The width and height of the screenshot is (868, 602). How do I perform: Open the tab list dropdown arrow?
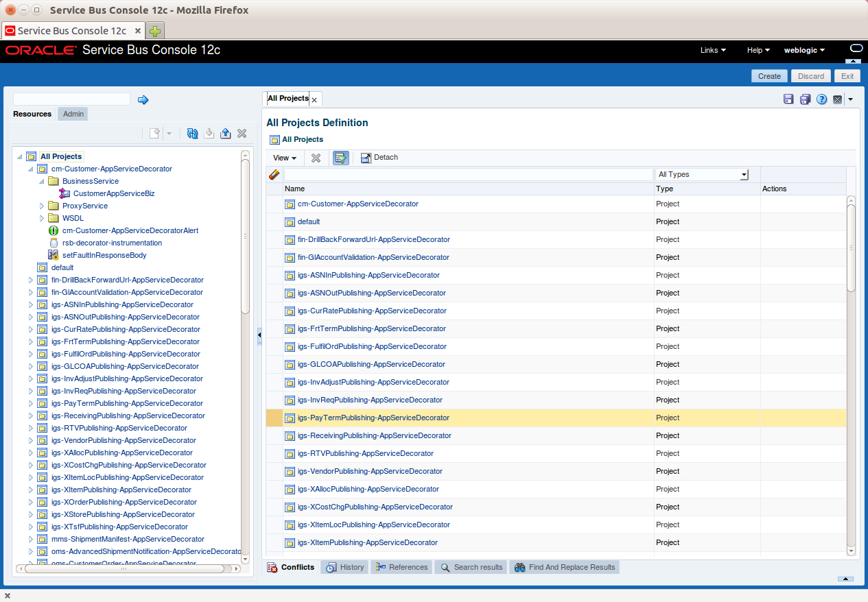coord(851,99)
